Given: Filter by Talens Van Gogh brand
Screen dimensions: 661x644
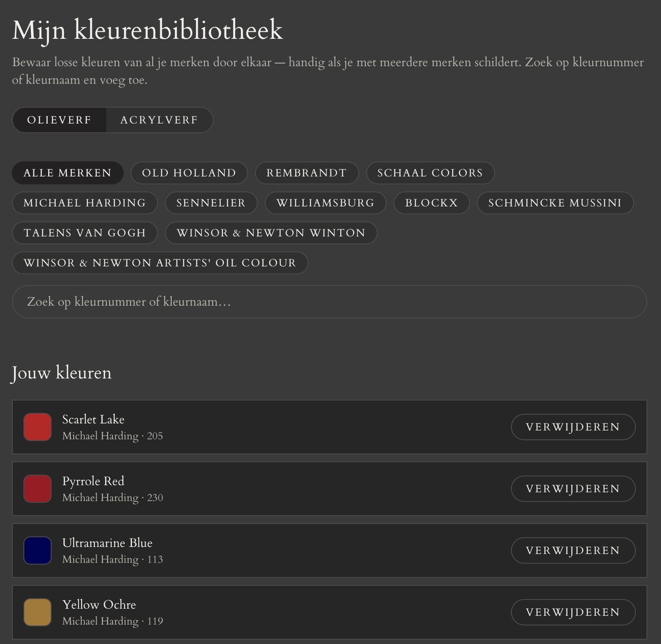Looking at the screenshot, I should click(x=85, y=233).
